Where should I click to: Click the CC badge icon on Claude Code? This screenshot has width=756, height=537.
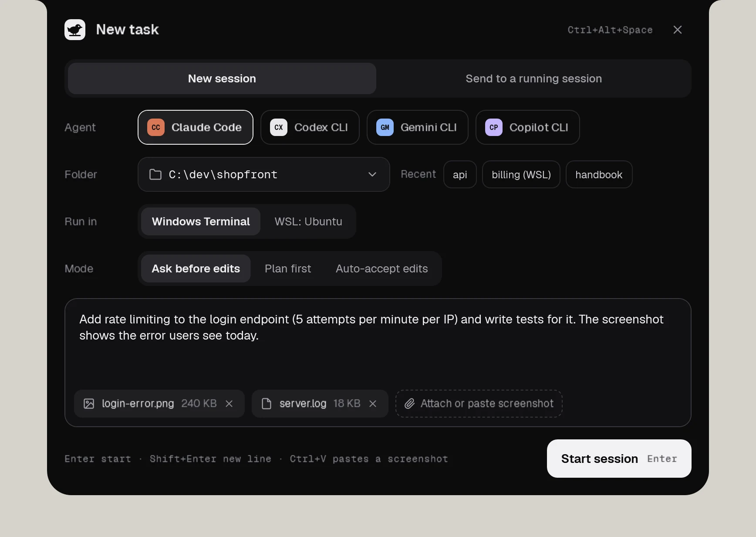(156, 127)
